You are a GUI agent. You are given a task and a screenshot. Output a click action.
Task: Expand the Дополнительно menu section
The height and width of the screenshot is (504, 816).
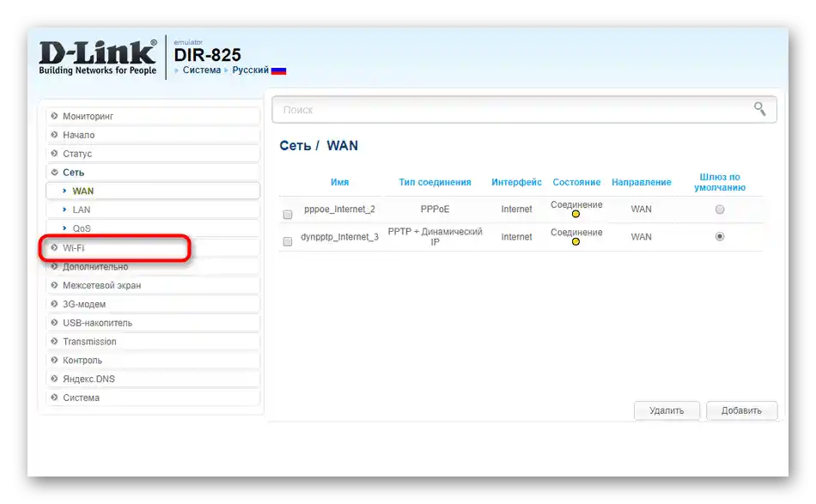click(153, 266)
